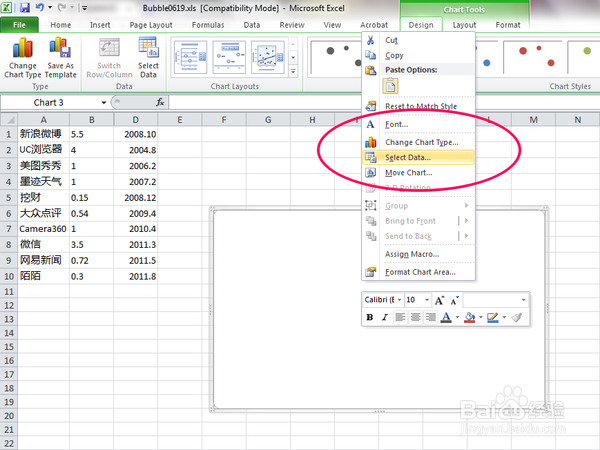The width and height of the screenshot is (600, 450).
Task: Click the Redo icon in quick access toolbar
Action: click(61, 7)
